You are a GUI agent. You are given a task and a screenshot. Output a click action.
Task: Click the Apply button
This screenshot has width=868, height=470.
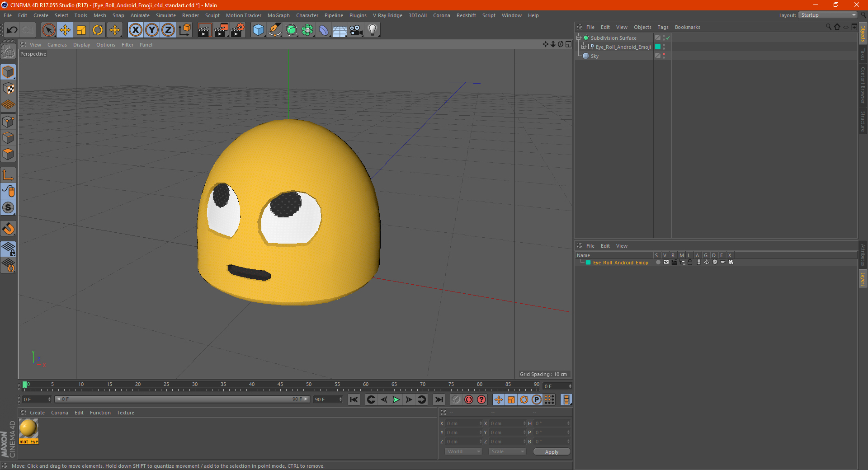coord(552,452)
